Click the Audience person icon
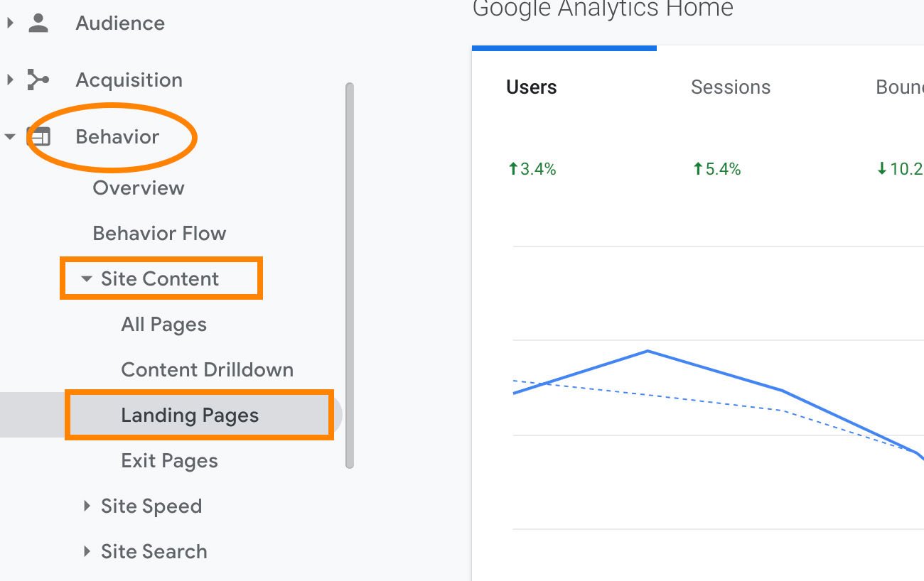The width and height of the screenshot is (924, 581). coord(38,23)
